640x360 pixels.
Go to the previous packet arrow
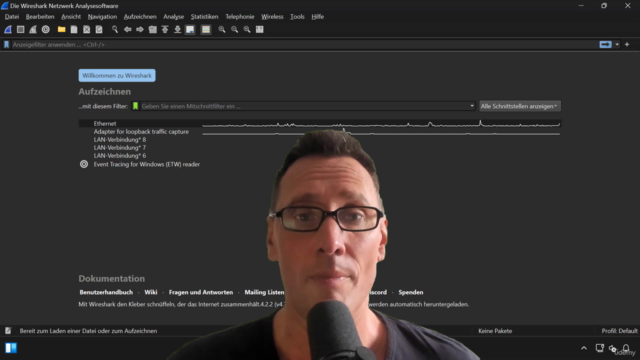click(x=127, y=29)
